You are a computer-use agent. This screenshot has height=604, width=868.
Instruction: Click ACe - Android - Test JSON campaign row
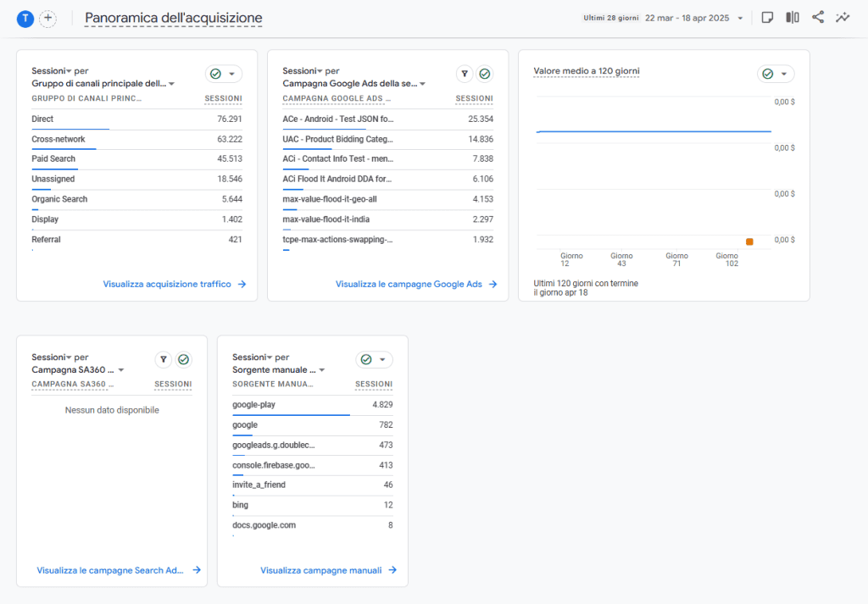(387, 119)
